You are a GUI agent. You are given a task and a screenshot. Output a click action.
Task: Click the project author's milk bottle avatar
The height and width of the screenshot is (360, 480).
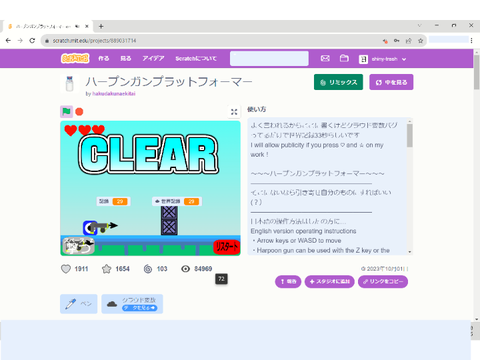pos(70,83)
